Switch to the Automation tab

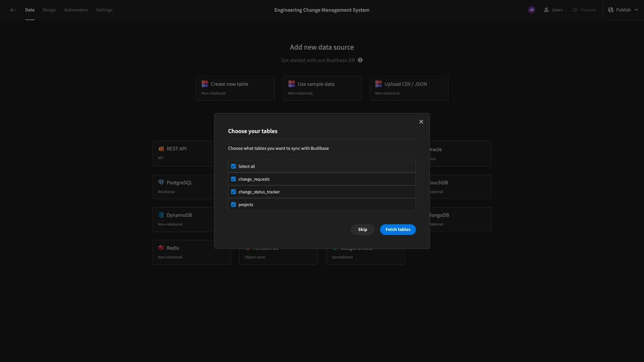pos(76,10)
